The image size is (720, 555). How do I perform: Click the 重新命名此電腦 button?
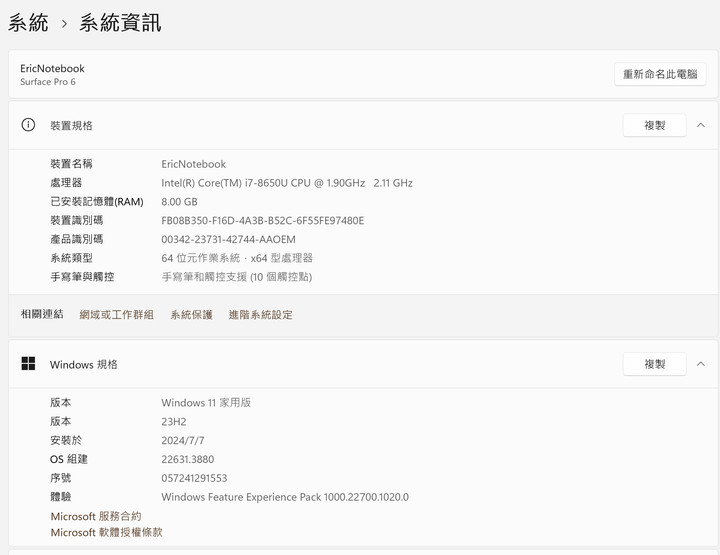[x=660, y=74]
